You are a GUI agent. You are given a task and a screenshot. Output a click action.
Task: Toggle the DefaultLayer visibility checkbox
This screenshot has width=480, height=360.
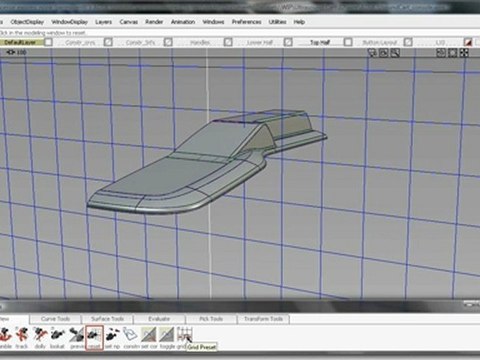click(49, 42)
